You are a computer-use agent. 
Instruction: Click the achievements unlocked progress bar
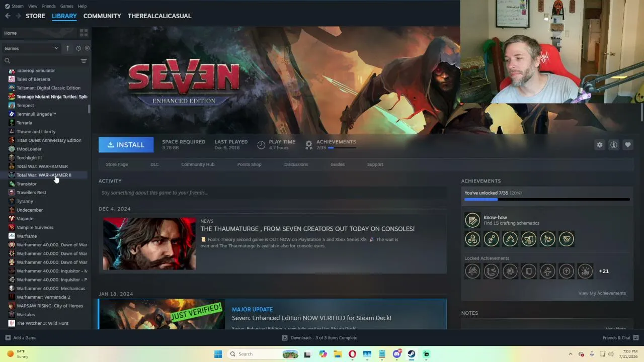(x=547, y=200)
